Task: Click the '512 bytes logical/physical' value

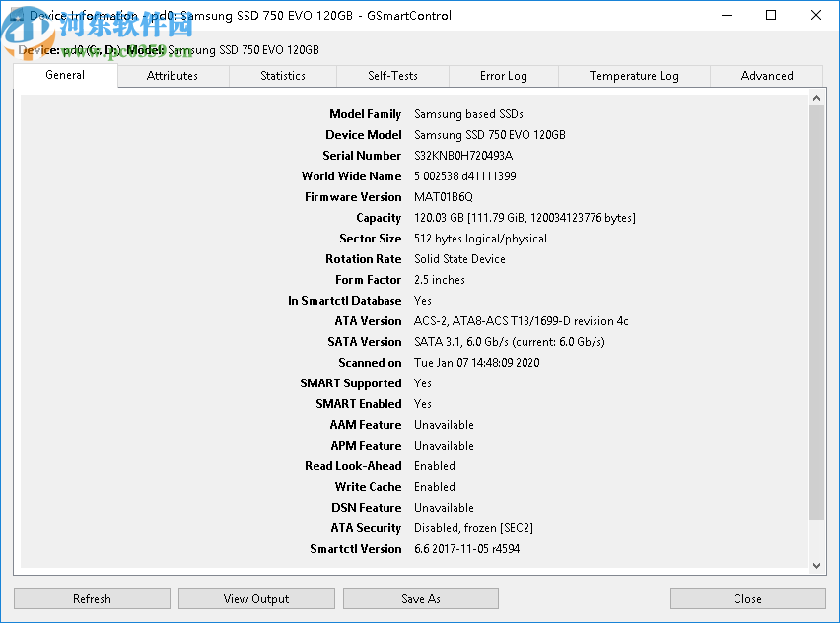Action: pyautogui.click(x=480, y=239)
